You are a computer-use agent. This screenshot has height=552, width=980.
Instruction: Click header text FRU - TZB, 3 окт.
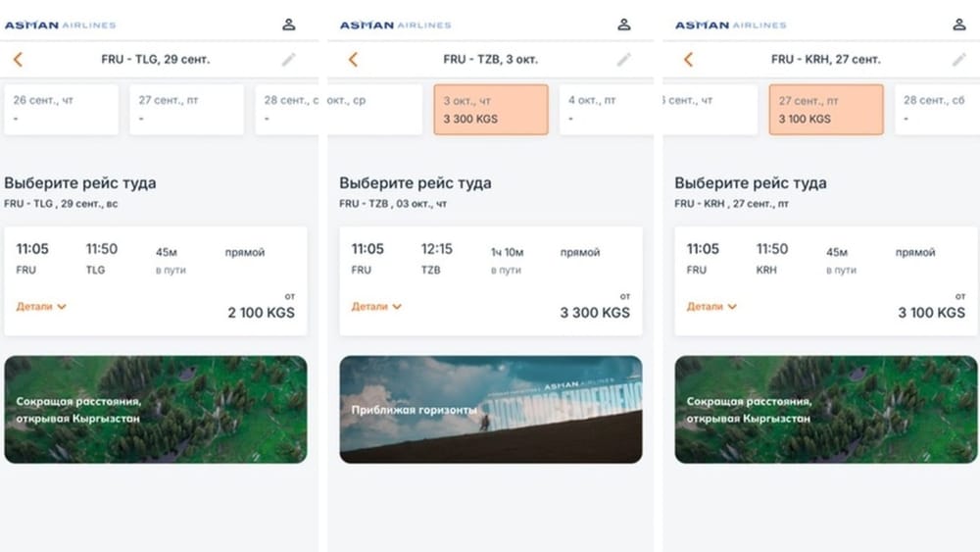pos(491,60)
